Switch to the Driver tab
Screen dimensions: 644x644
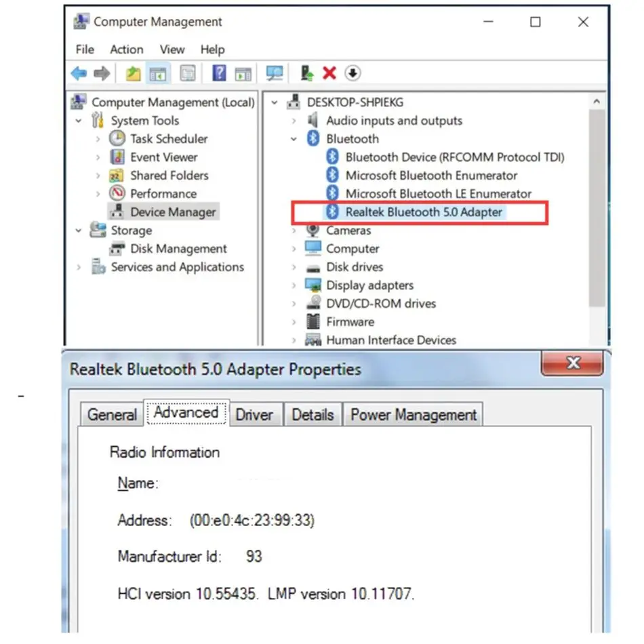(x=254, y=414)
